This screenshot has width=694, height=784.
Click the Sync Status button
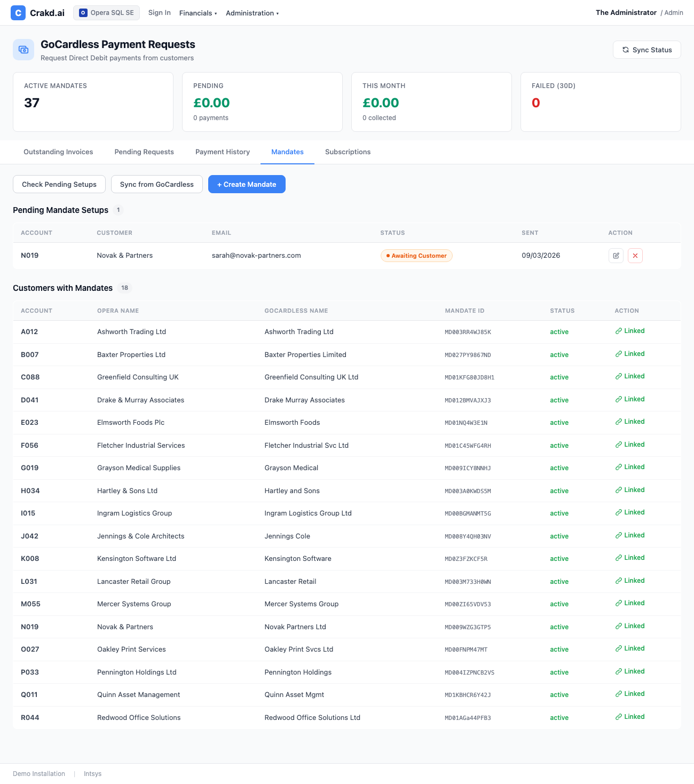coord(646,50)
